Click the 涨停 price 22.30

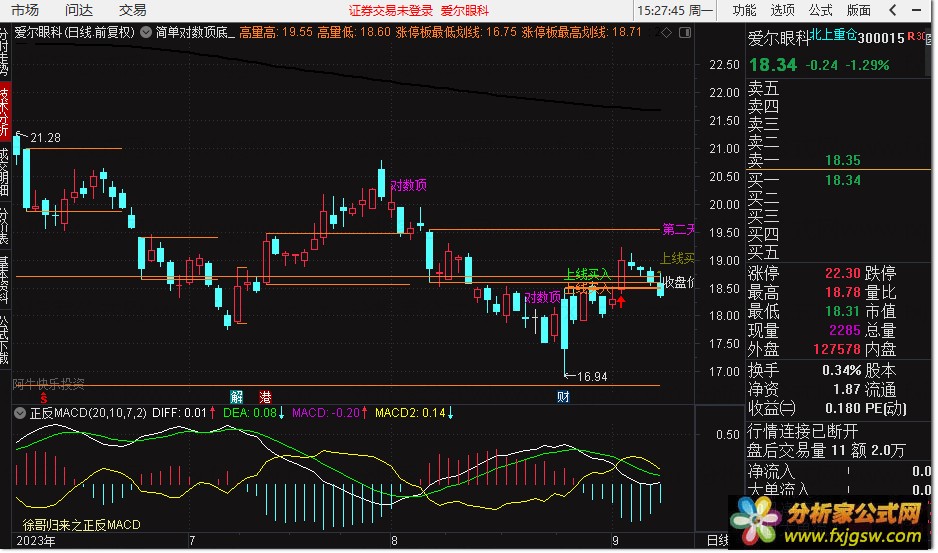(842, 274)
